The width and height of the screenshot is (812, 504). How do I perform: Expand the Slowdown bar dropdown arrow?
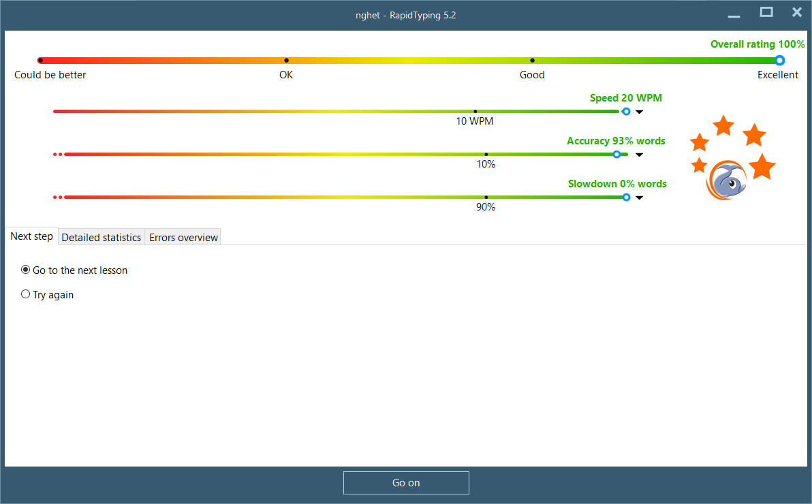[x=640, y=198]
